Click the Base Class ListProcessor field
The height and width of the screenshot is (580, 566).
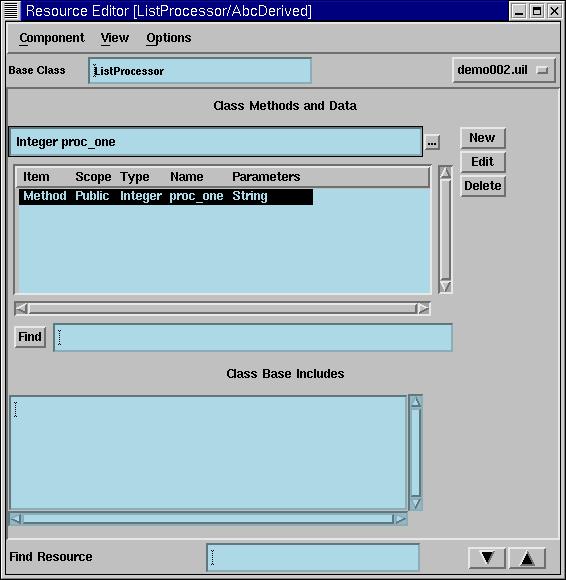200,71
